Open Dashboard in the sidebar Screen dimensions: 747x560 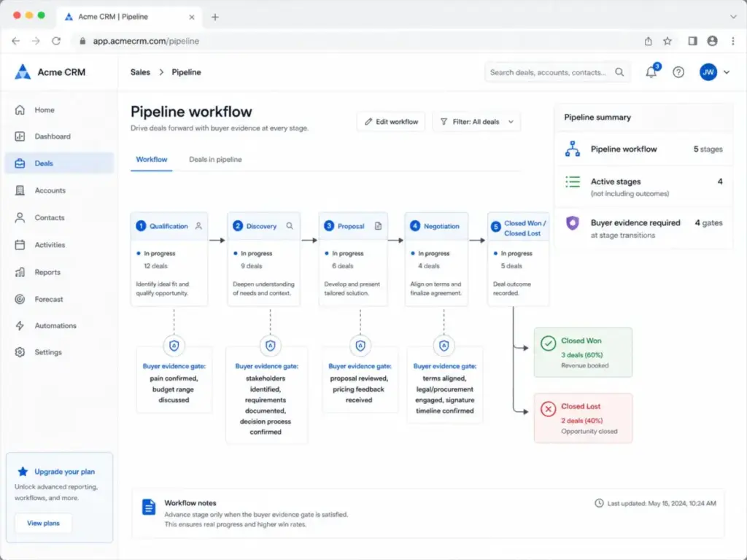[x=59, y=136]
